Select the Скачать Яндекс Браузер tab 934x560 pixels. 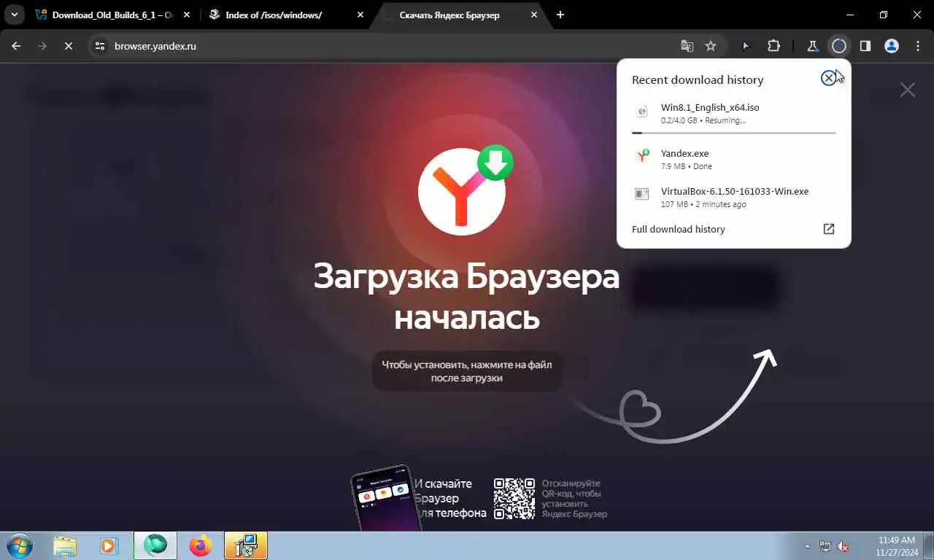point(459,15)
